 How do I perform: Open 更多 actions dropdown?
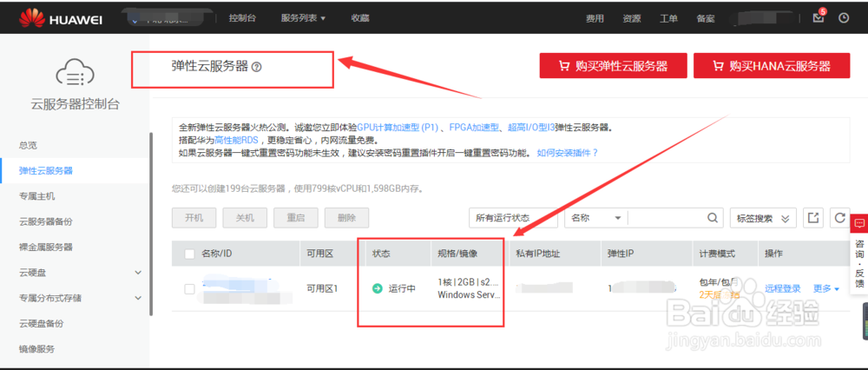pyautogui.click(x=826, y=288)
